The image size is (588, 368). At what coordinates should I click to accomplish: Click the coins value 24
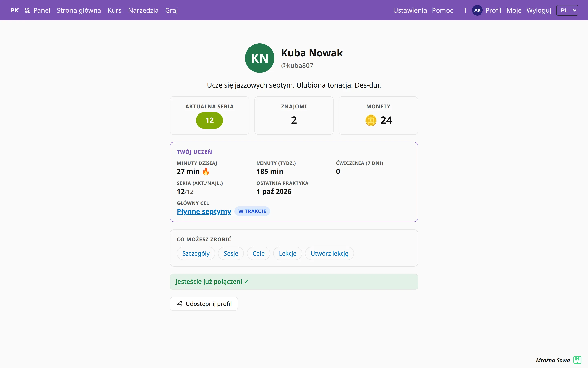coord(386,120)
